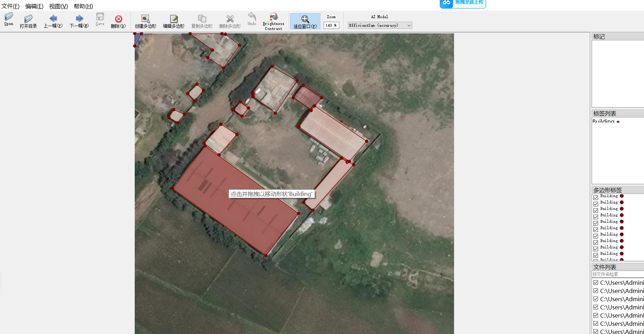Click the 多边形标签 panel title
This screenshot has width=644, height=334.
coord(608,190)
